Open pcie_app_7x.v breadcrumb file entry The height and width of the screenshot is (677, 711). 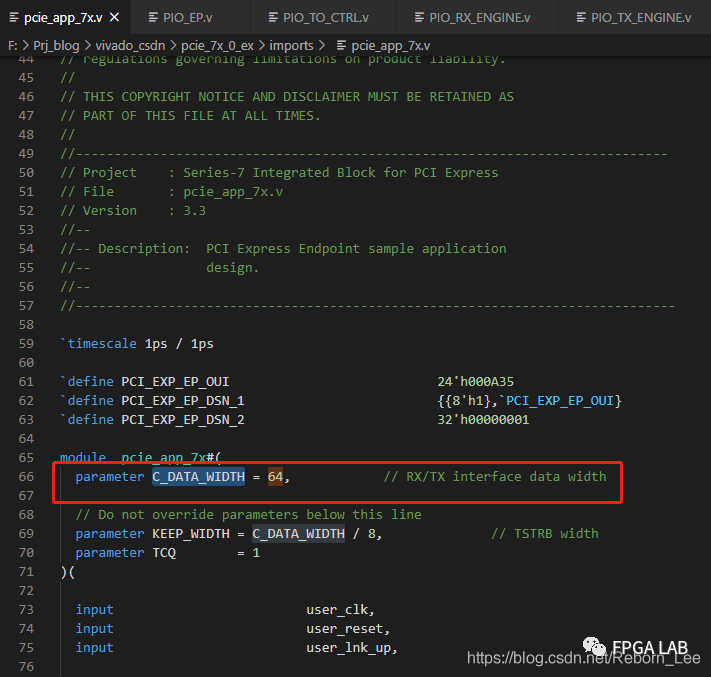click(390, 46)
